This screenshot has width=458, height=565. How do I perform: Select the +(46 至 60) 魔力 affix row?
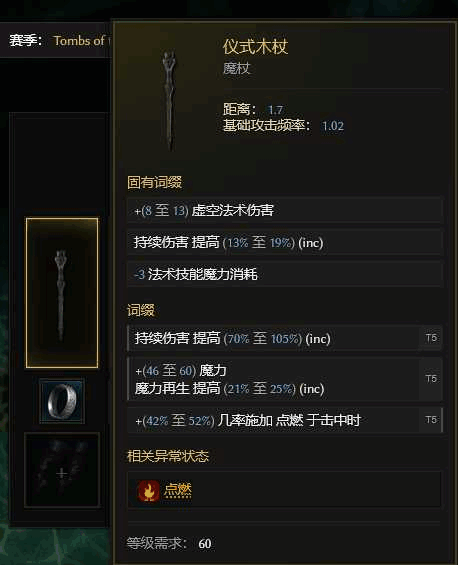(x=285, y=379)
